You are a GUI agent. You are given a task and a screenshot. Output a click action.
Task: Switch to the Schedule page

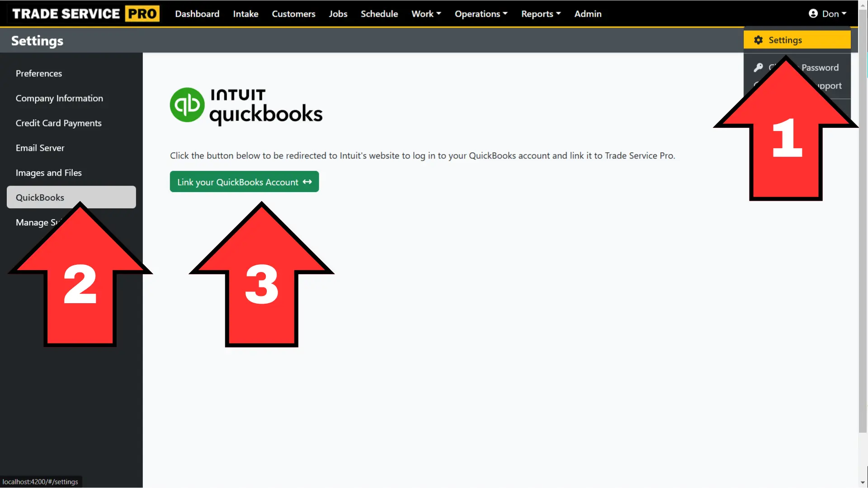click(379, 14)
